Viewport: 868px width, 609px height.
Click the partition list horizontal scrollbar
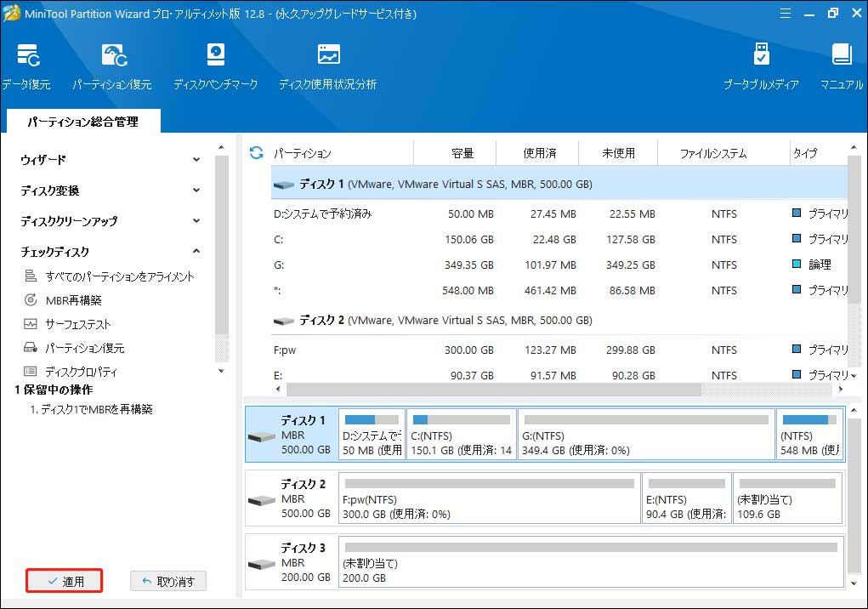coord(494,390)
